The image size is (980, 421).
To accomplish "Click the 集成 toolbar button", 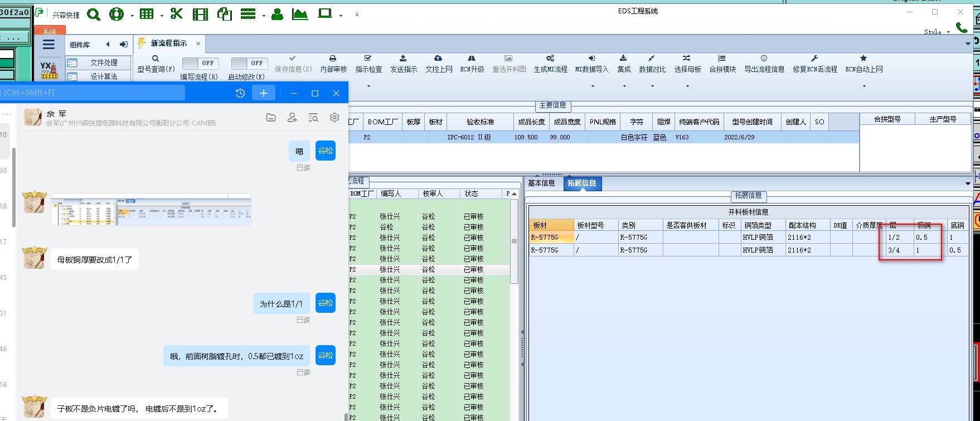I will click(624, 64).
